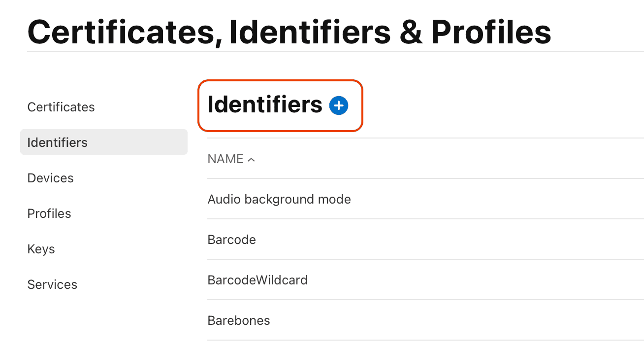Go to the Keys page from the sidebar
The height and width of the screenshot is (347, 644).
41,249
